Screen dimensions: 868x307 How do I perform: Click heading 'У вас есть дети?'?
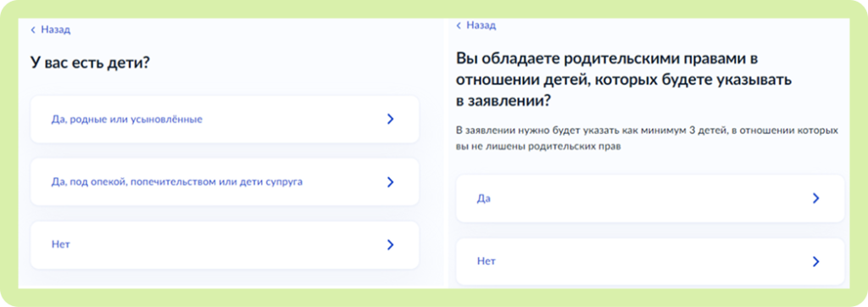click(90, 63)
